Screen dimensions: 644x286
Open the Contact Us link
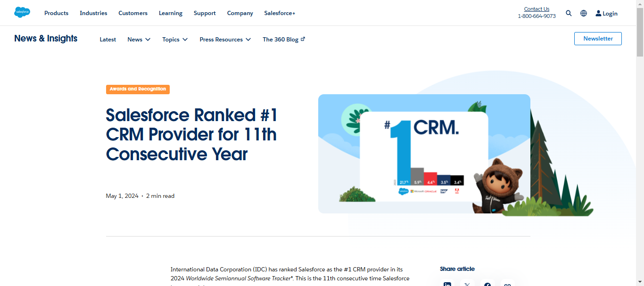pyautogui.click(x=537, y=8)
